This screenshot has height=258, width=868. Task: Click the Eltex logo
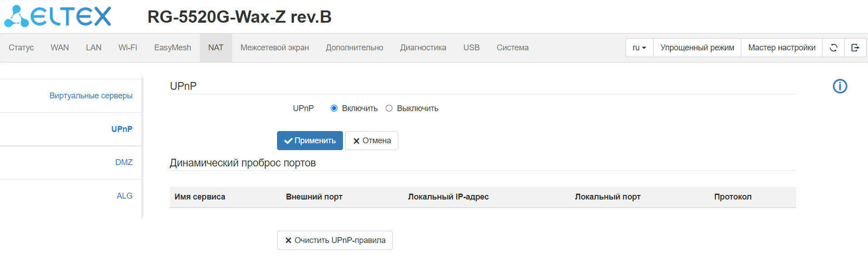[58, 17]
